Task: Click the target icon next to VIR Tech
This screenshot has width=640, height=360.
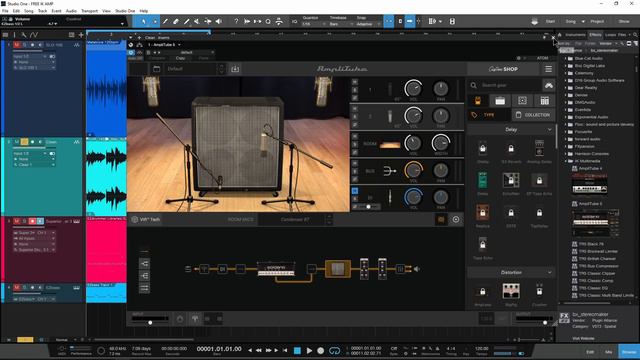Action: point(456,220)
